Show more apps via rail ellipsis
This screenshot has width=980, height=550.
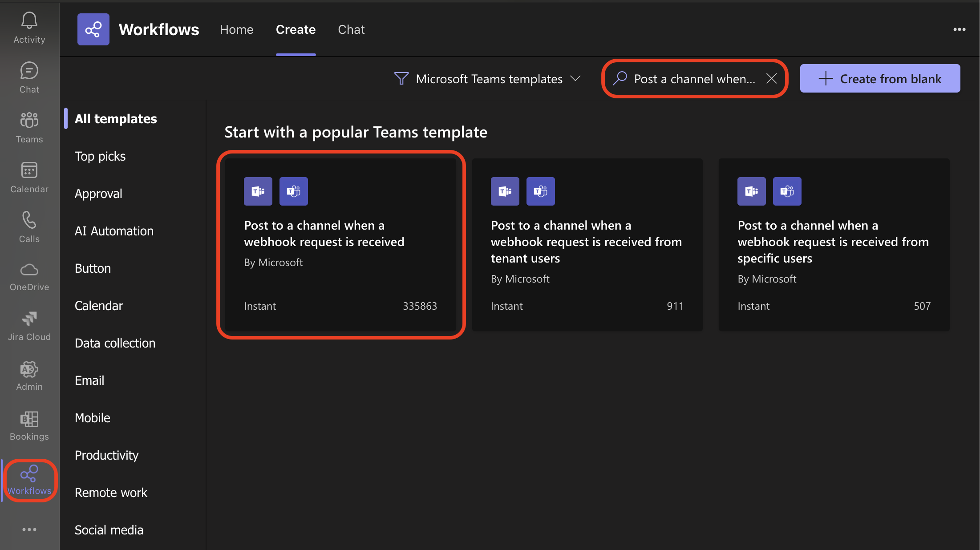pyautogui.click(x=29, y=530)
